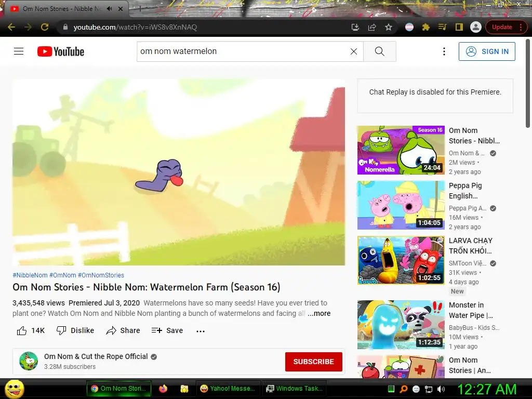Run the search with the magnifier button

click(380, 51)
